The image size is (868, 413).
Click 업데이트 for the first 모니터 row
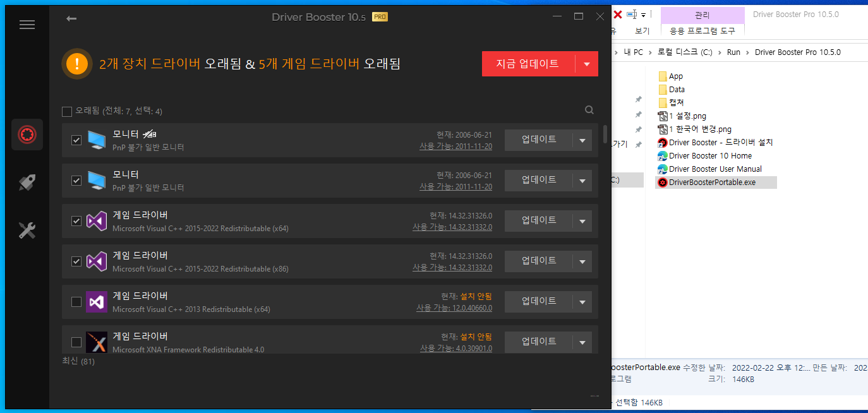539,140
